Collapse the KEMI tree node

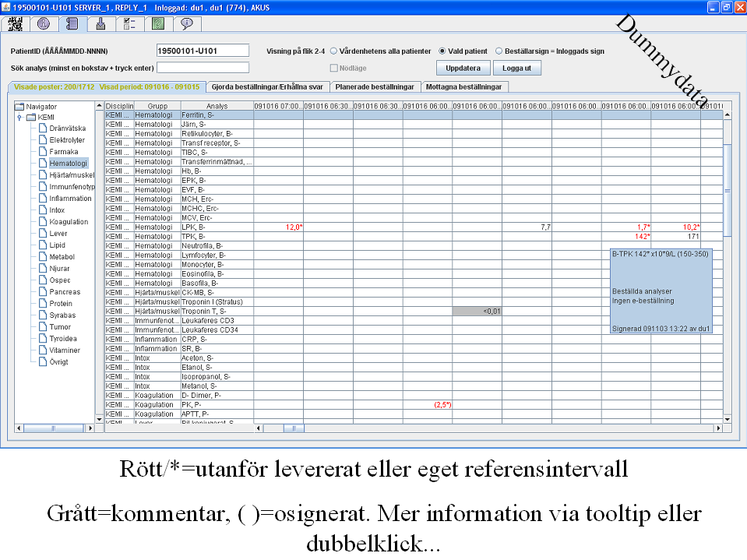click(19, 117)
